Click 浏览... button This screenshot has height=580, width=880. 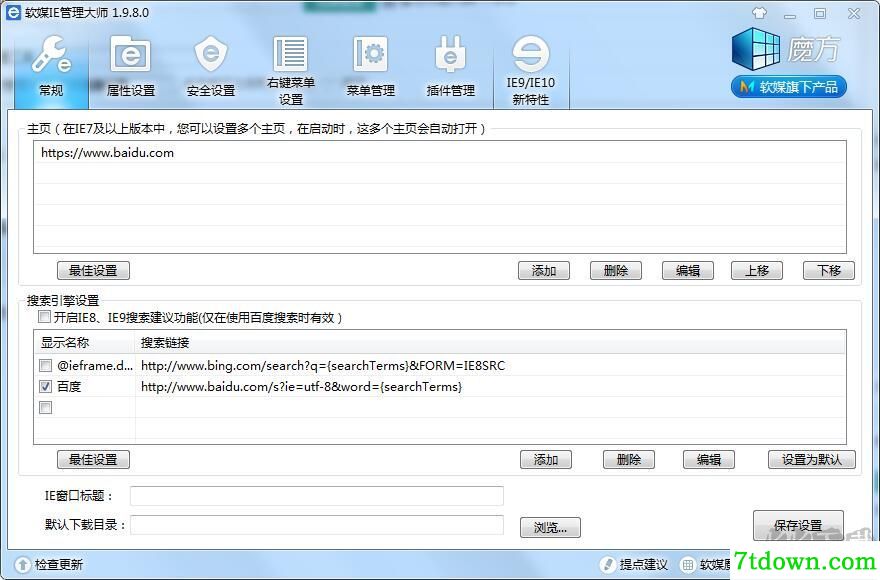point(550,527)
